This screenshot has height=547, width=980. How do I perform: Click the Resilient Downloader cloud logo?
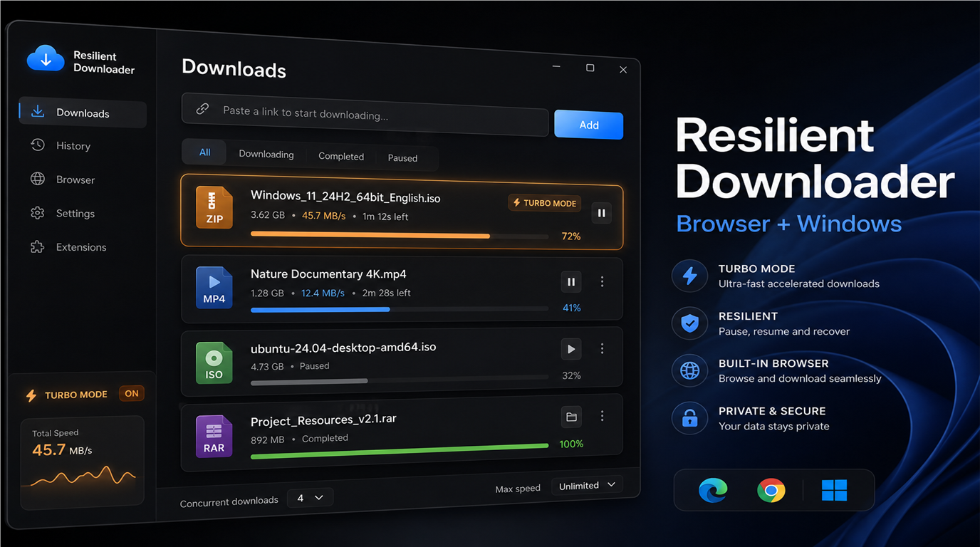(46, 60)
